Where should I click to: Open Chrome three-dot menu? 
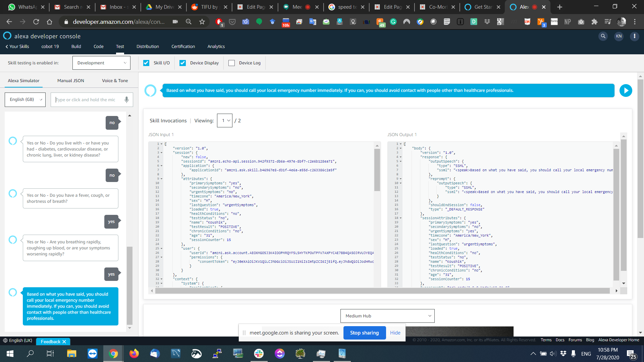635,22
